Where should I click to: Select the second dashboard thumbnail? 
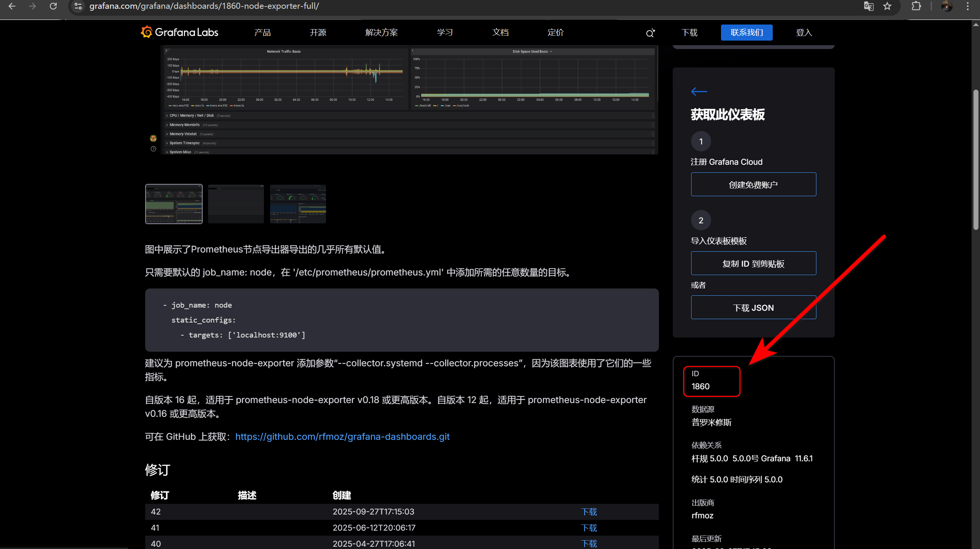[236, 204]
